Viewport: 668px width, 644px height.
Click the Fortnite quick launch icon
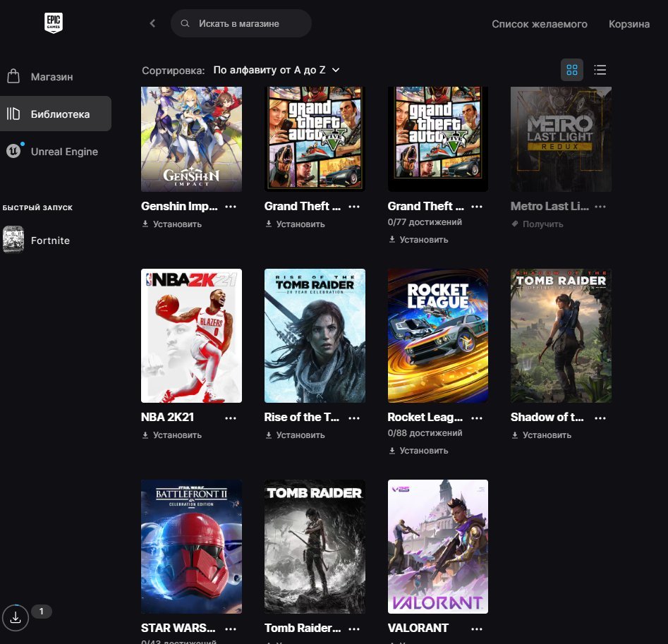tap(13, 240)
